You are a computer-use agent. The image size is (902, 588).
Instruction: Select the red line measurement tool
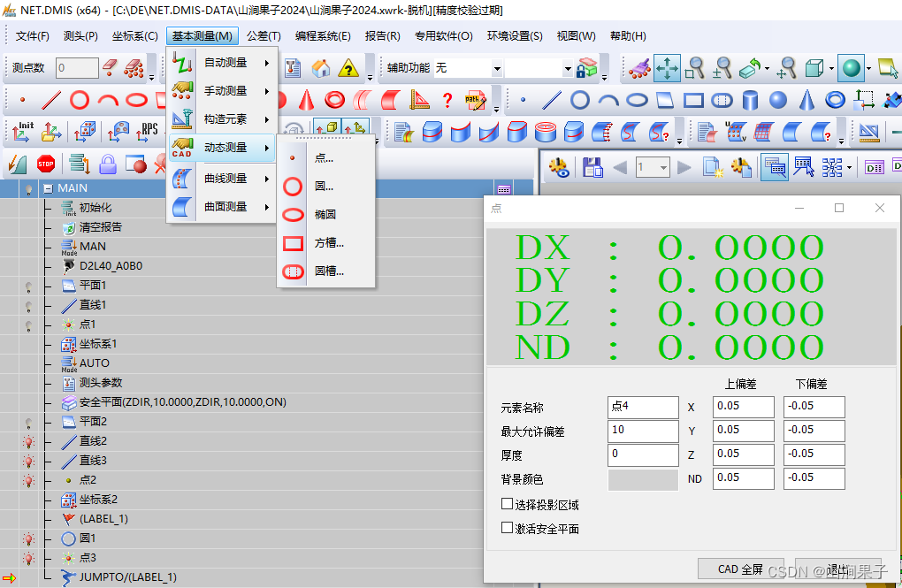click(51, 100)
